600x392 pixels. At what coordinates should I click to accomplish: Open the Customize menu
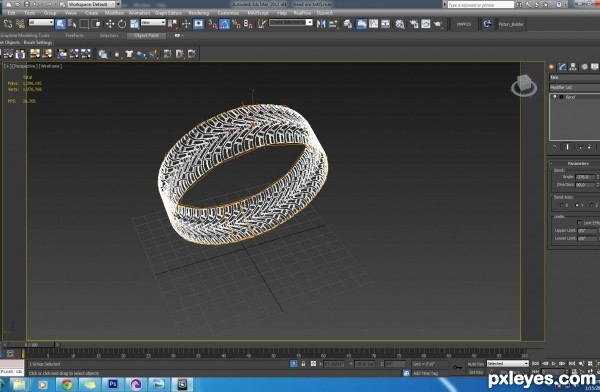click(x=228, y=13)
